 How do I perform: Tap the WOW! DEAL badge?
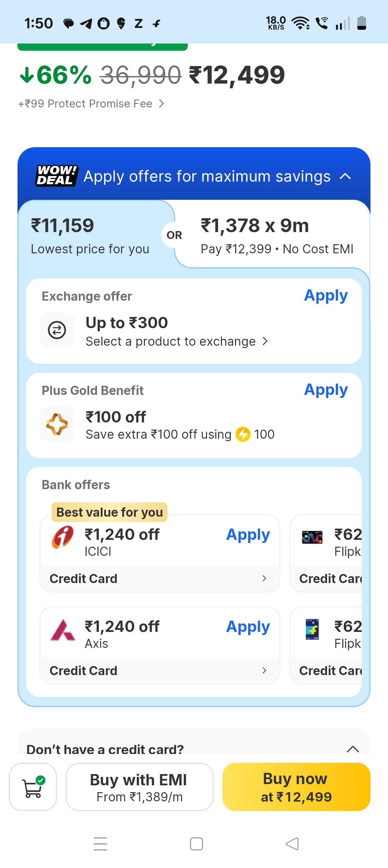pyautogui.click(x=57, y=176)
